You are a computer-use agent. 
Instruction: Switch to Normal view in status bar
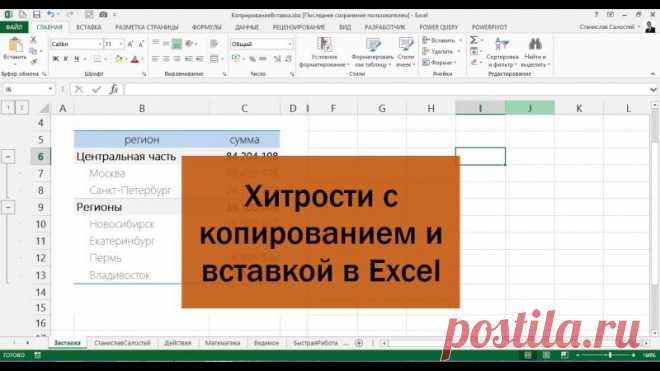click(527, 356)
